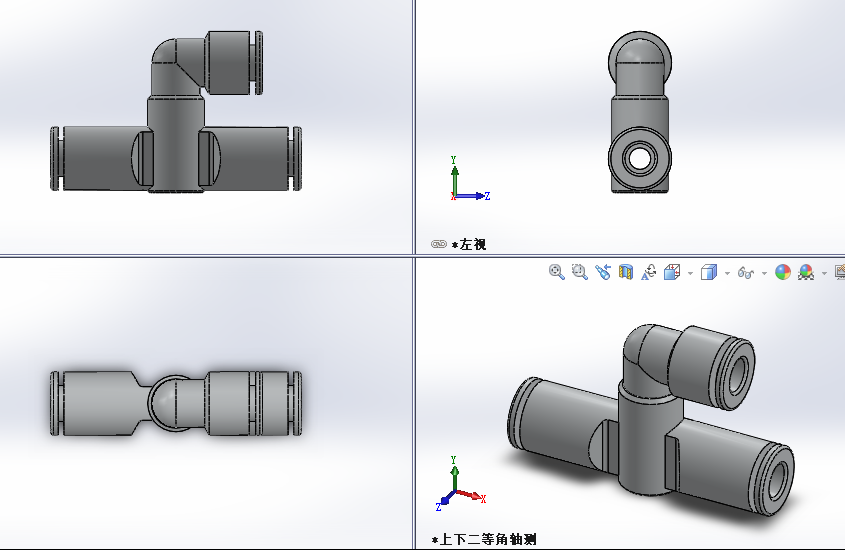Expand the Display Style dropdown arrow
The image size is (845, 550).
727,273
